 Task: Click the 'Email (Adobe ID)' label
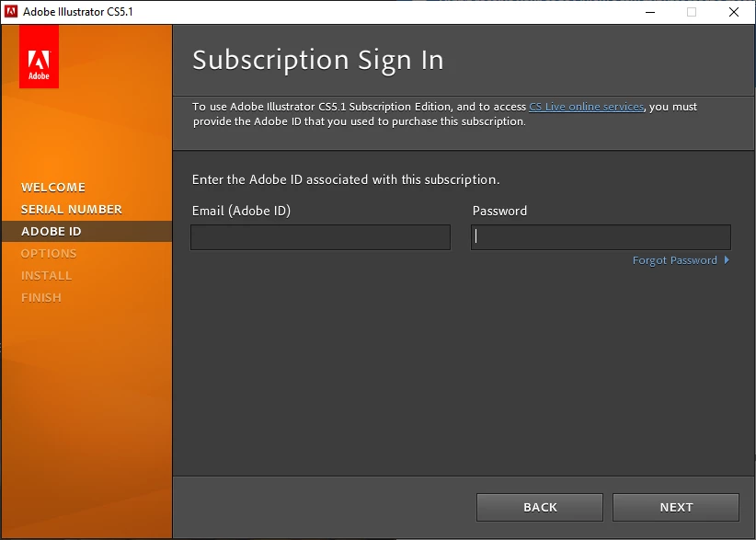coord(241,211)
